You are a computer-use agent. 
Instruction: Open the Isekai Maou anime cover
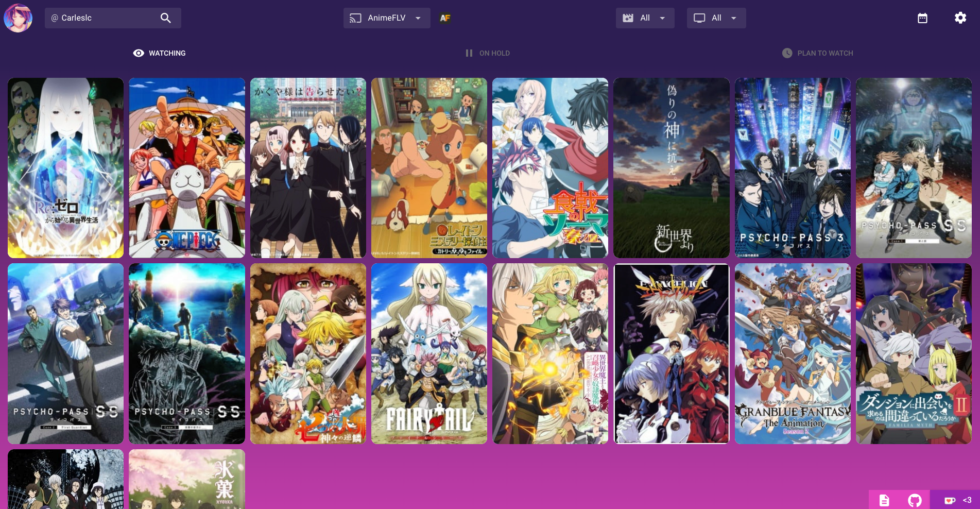click(x=550, y=354)
